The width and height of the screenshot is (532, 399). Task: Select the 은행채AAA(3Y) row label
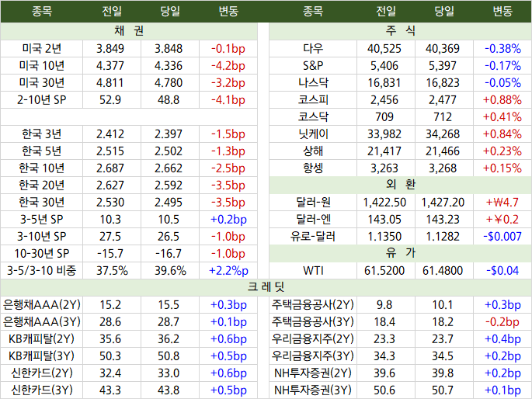coord(42,321)
